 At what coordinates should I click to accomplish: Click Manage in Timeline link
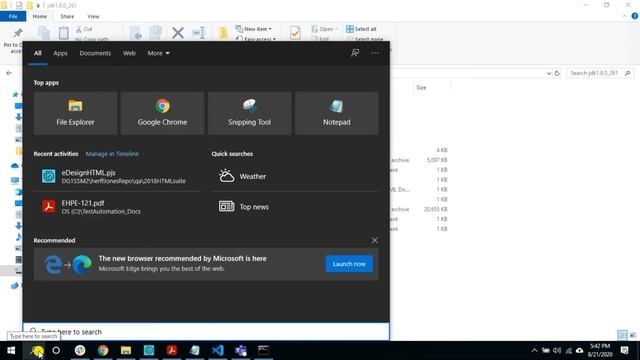(x=112, y=154)
